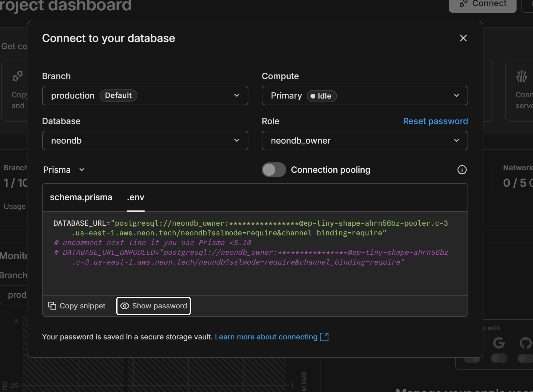Screen dimensions: 533x392
Task: Click the Reset password link
Action: [x=435, y=121]
